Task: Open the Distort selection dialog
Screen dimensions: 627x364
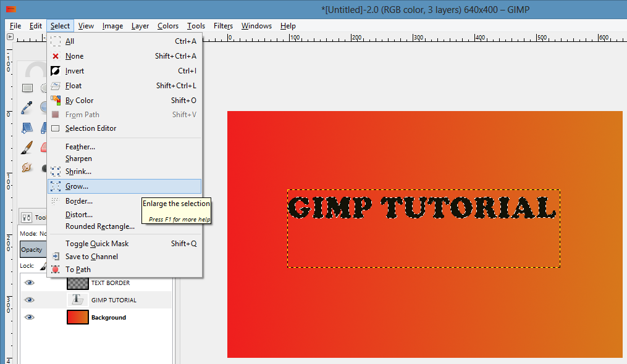Action: [124, 215]
